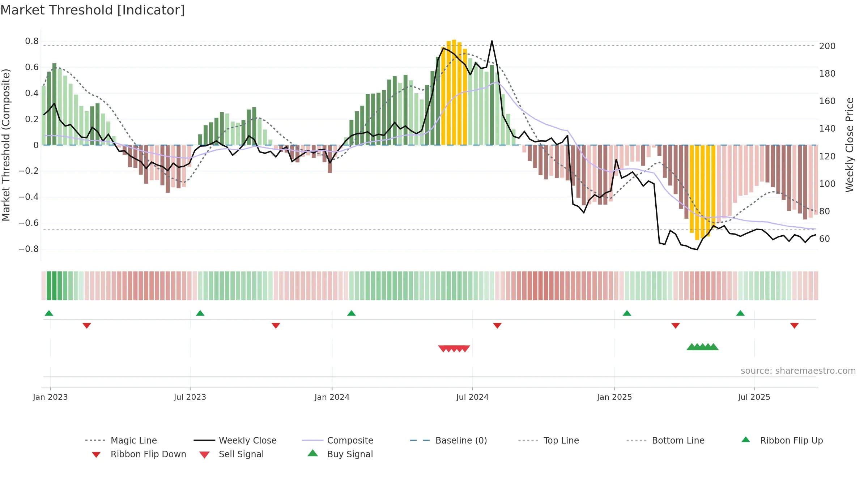Screen dimensions: 868x488
Task: Toggle the Top Line legend entry
Action: click(x=549, y=440)
